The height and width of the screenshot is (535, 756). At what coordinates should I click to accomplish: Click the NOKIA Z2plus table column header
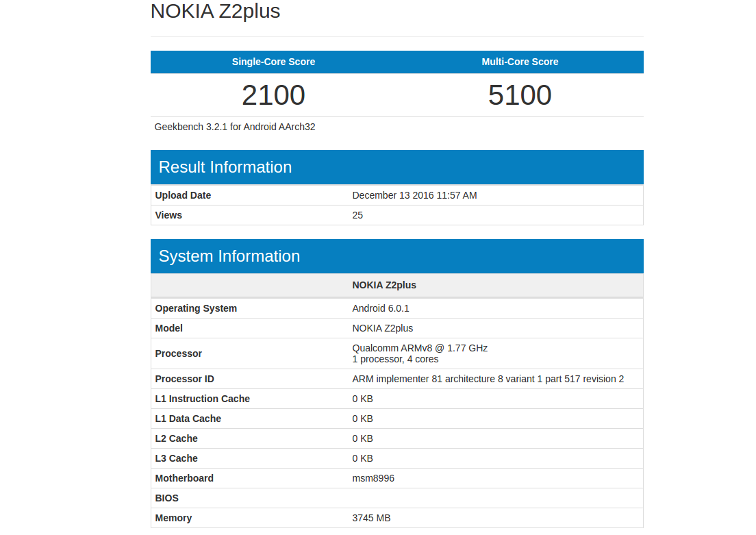pos(383,285)
